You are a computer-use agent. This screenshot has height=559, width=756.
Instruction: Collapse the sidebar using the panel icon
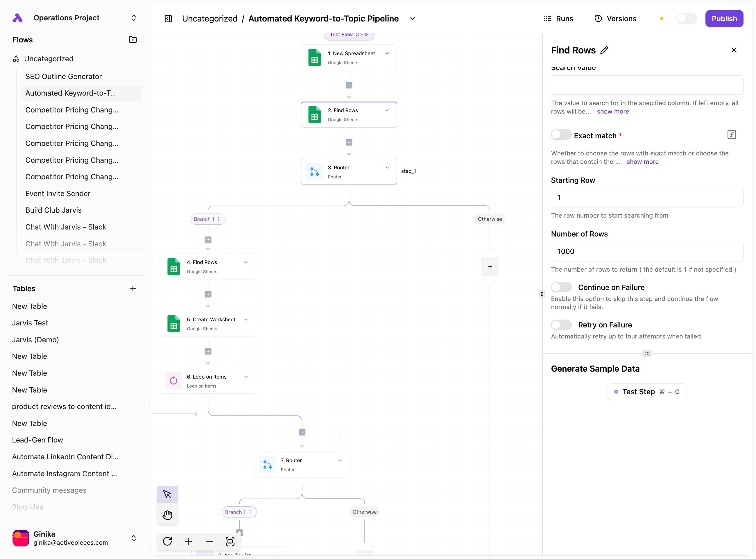tap(168, 19)
